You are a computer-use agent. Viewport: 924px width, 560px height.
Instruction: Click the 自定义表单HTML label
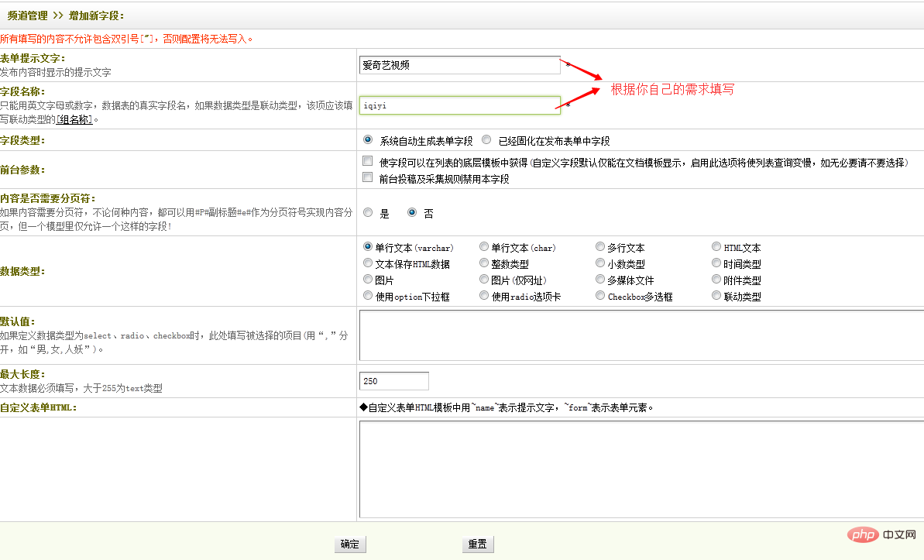(x=39, y=408)
